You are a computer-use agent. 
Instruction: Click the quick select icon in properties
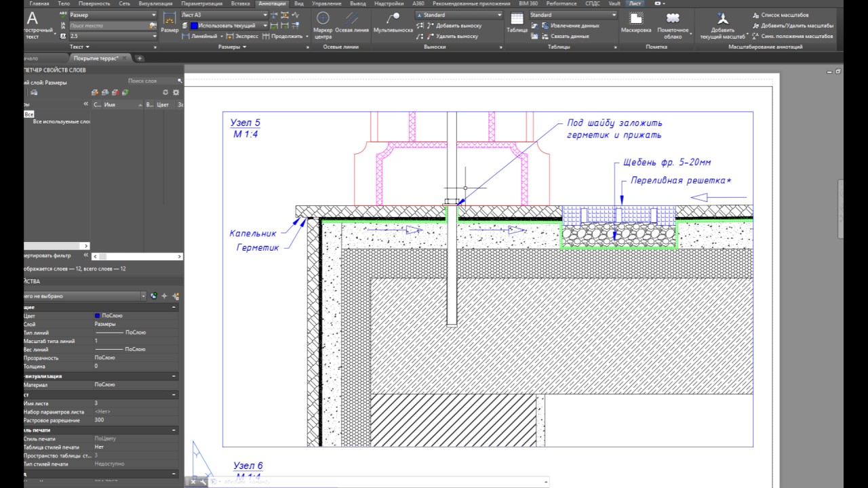176,296
